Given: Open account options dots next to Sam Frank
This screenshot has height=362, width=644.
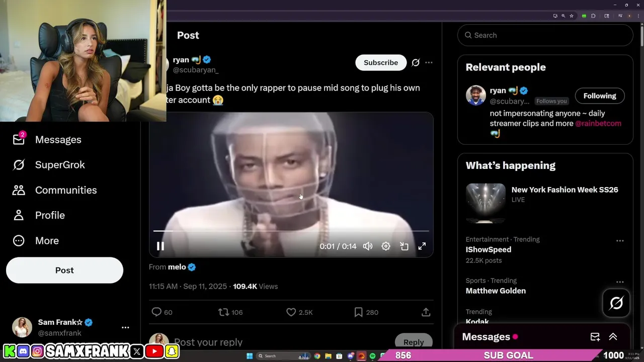Looking at the screenshot, I should [125, 327].
